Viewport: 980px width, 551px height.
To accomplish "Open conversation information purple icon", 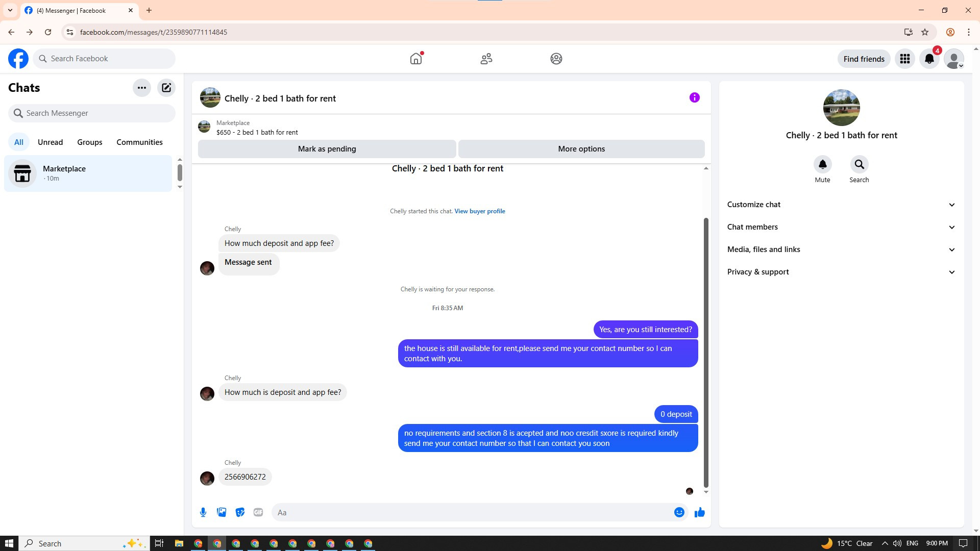I will tap(695, 97).
